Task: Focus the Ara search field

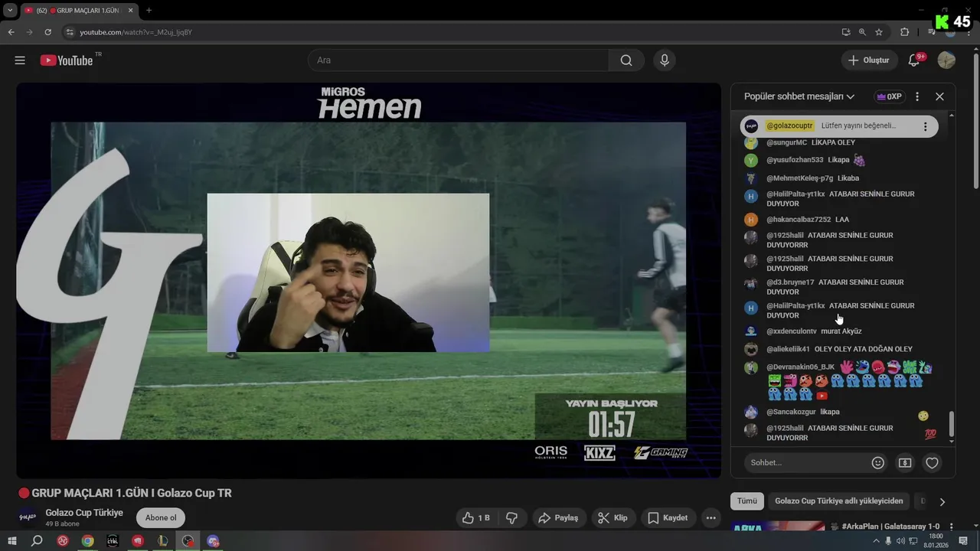Action: (459, 60)
